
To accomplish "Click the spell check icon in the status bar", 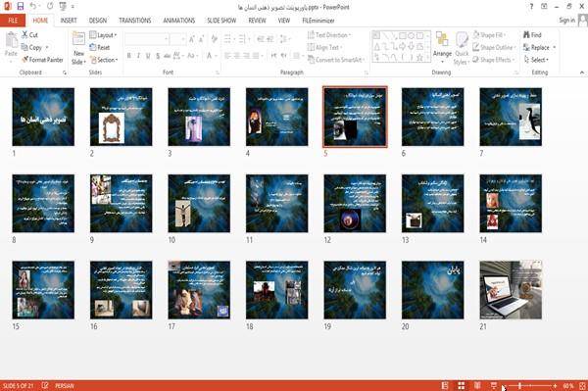I will 45,385.
